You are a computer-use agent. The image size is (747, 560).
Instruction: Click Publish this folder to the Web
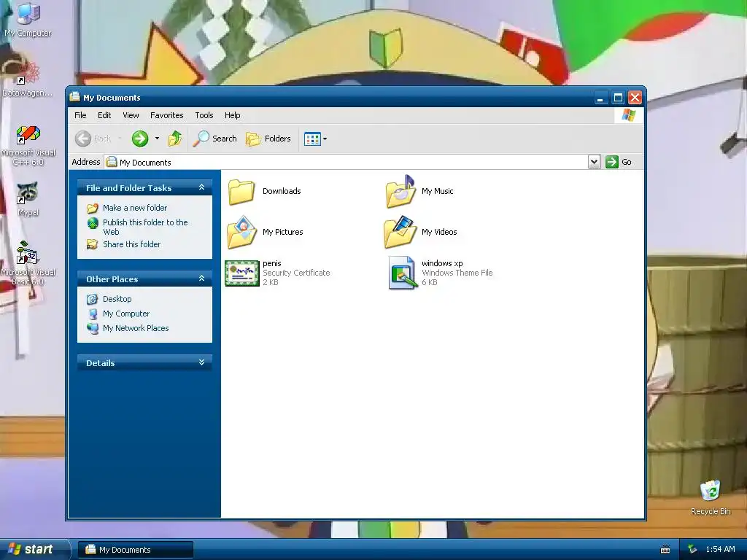click(145, 227)
